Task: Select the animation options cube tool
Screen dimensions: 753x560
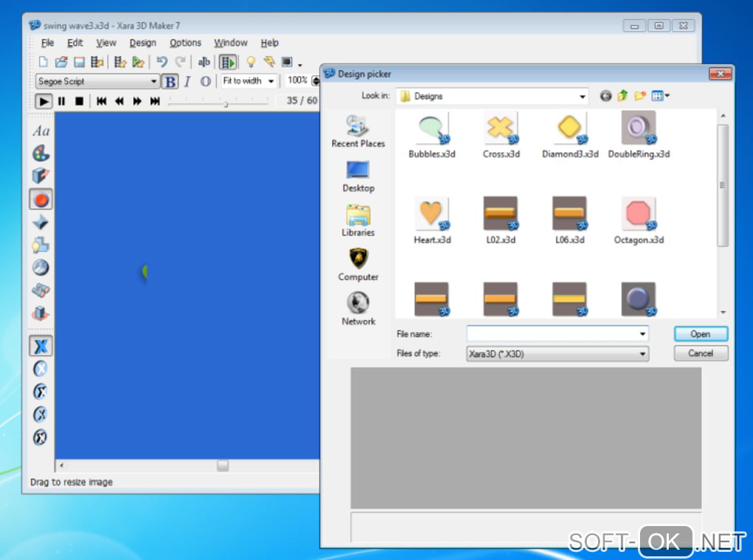Action: [x=41, y=314]
